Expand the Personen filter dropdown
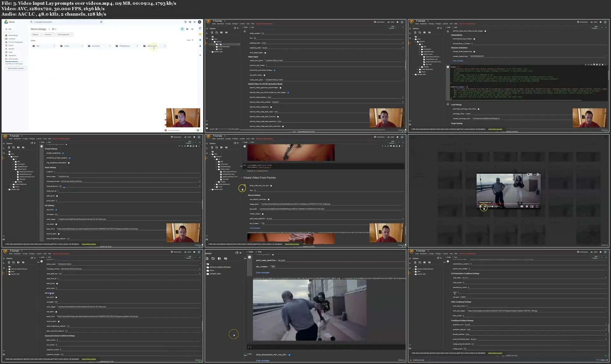Viewport: 611px width, 364px height. coord(49,34)
